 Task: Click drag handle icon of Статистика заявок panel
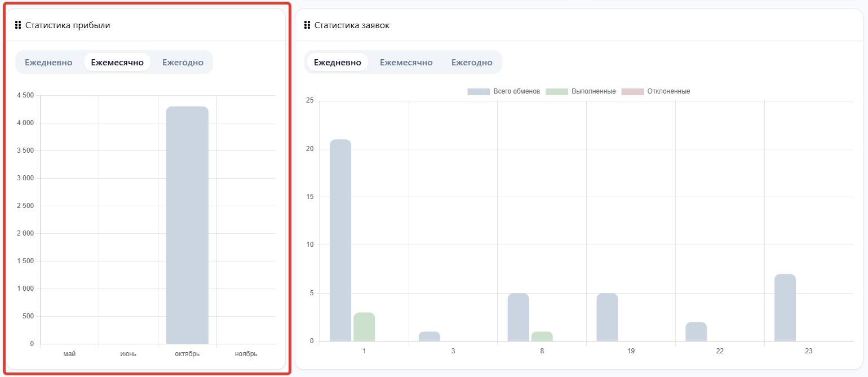(x=307, y=25)
